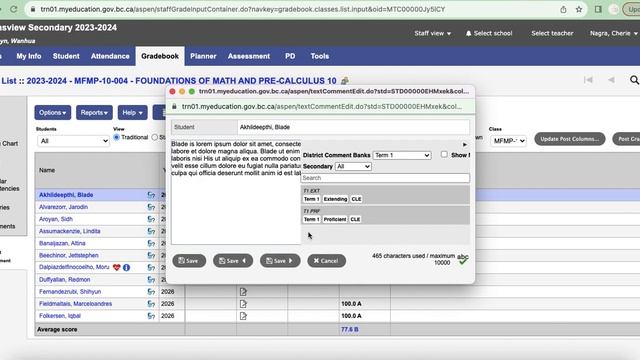This screenshot has width=640, height=360.
Task: Go to the first record arrow icon
Action: [588, 80]
